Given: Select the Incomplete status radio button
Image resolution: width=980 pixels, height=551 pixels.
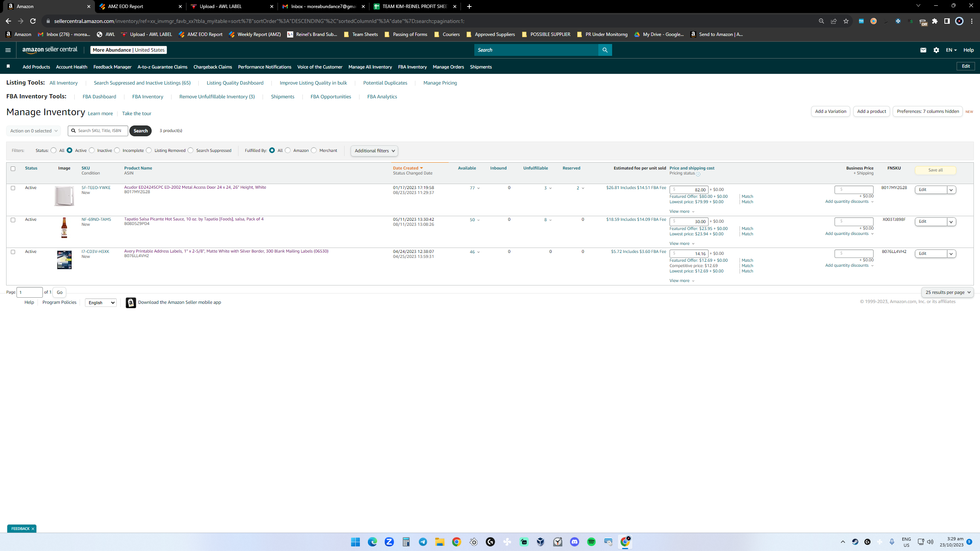Looking at the screenshot, I should (117, 150).
